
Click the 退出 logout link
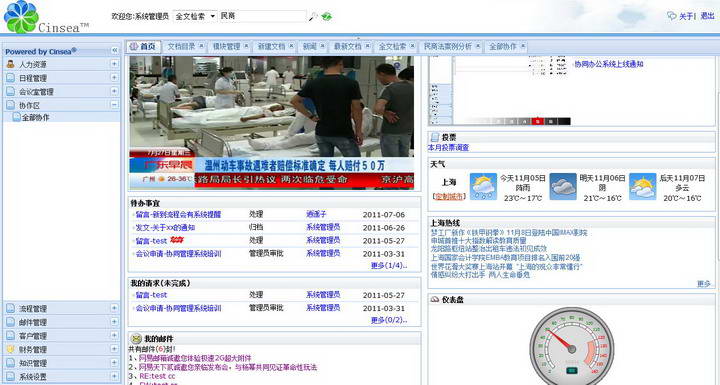pos(707,16)
